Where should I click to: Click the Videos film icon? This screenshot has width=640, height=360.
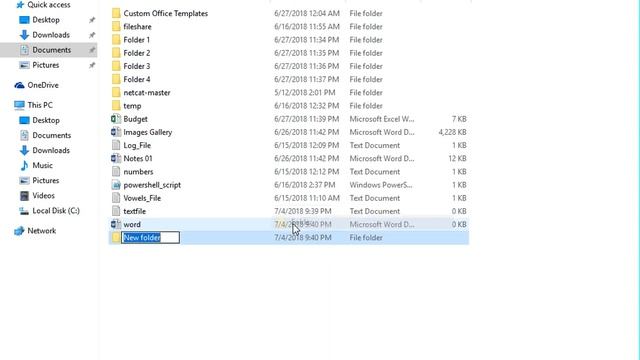coord(24,196)
